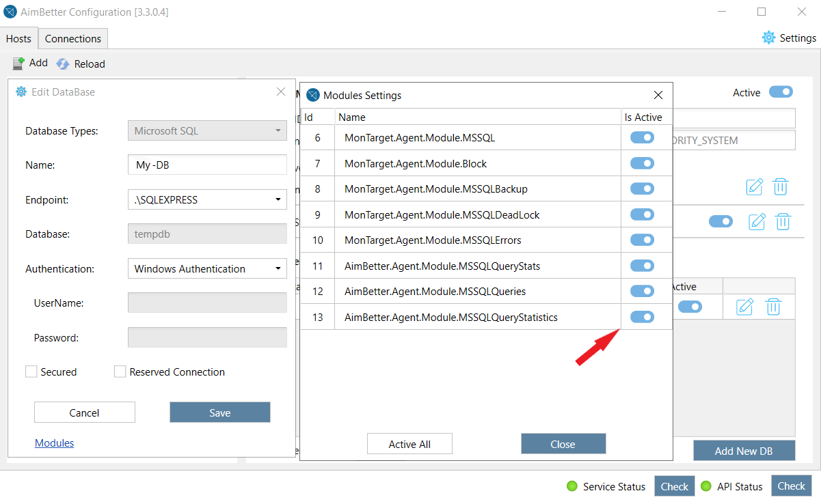
Task: Click the Add New DB button
Action: coord(744,451)
